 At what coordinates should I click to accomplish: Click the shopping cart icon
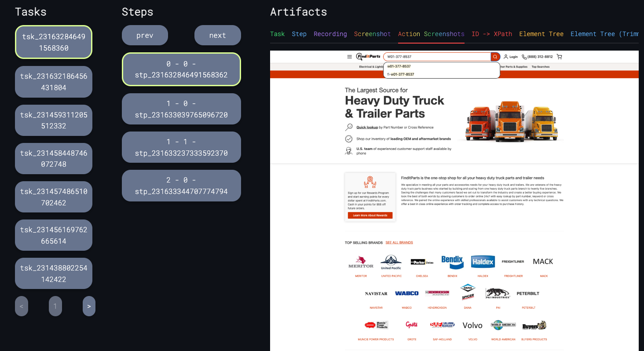click(x=559, y=57)
